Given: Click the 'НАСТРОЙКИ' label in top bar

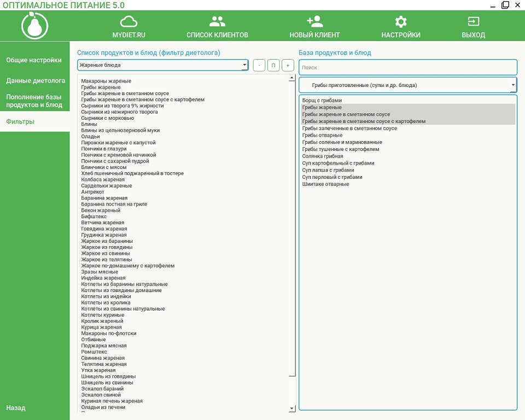Looking at the screenshot, I should [400, 35].
